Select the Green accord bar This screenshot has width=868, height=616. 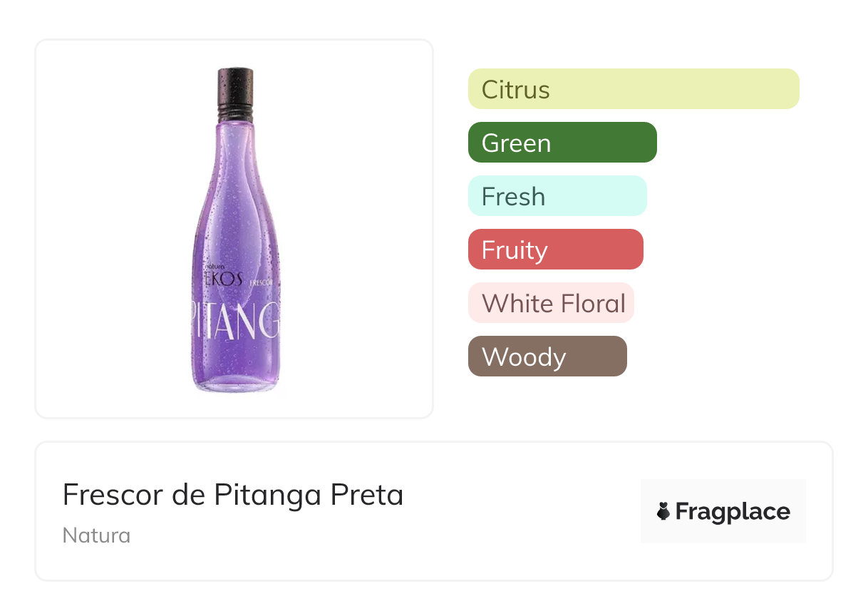(562, 143)
